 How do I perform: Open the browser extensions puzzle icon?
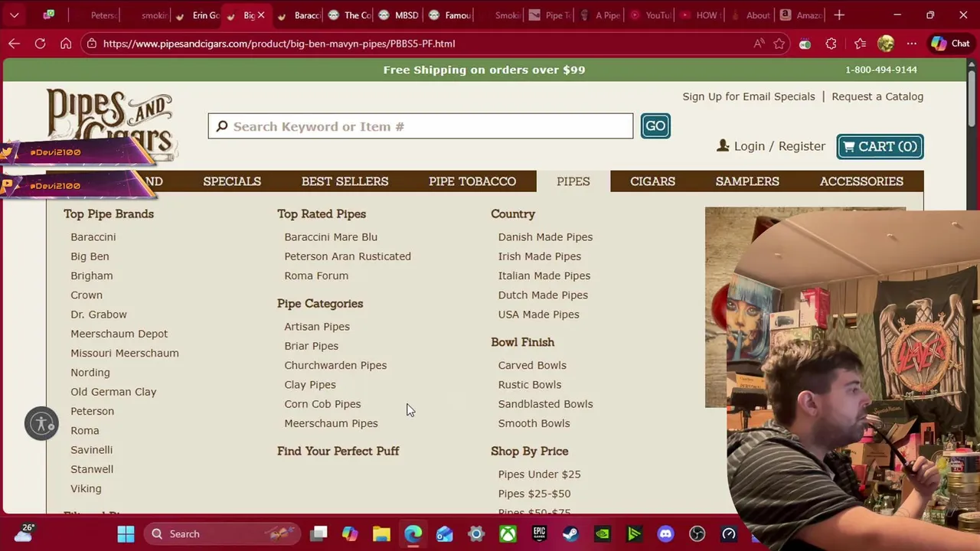pyautogui.click(x=831, y=44)
